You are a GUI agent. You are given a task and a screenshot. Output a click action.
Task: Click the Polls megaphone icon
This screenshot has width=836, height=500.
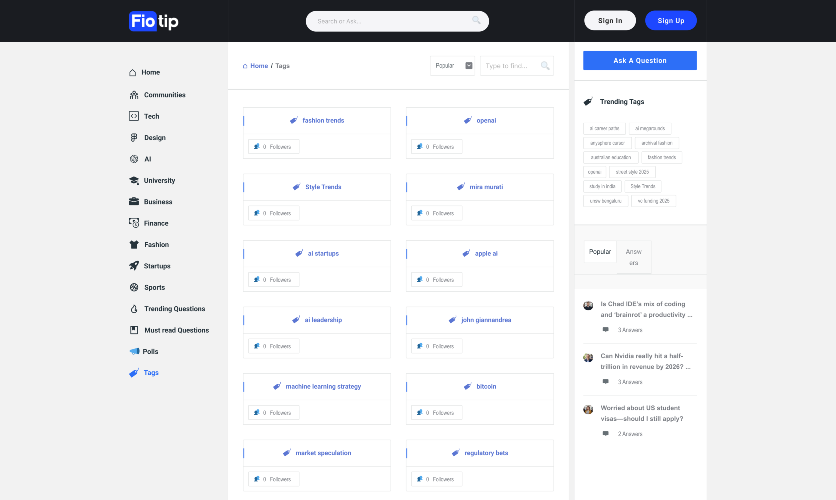point(135,352)
